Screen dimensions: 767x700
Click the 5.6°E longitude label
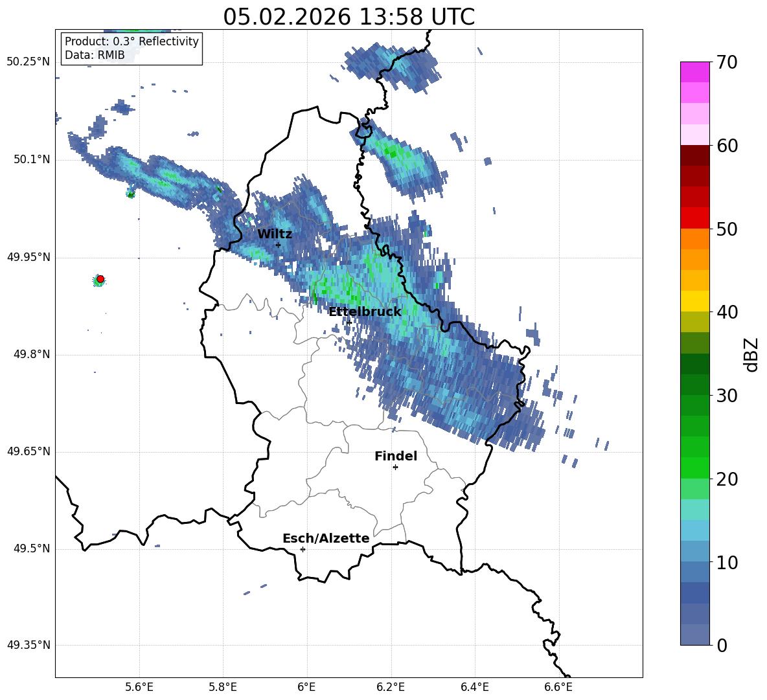click(139, 687)
